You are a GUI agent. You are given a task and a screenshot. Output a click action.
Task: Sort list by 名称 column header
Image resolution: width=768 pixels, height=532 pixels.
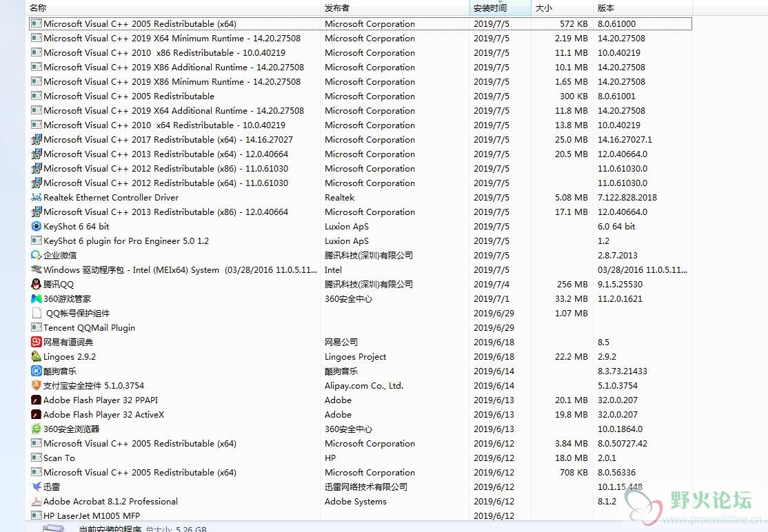point(174,8)
